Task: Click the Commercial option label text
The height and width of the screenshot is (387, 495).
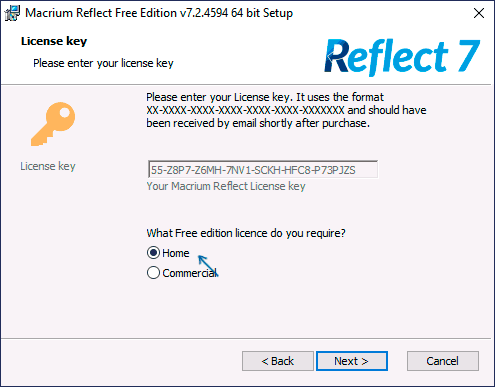Action: pos(190,273)
